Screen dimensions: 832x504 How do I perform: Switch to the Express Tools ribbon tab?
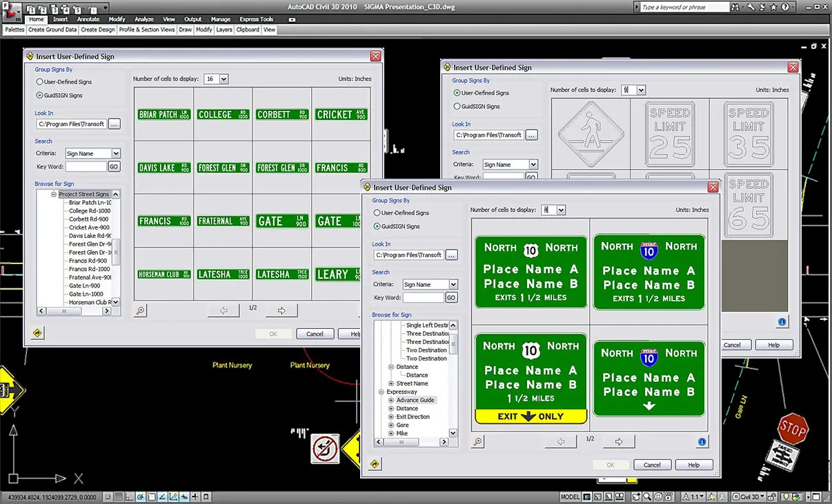click(x=256, y=19)
